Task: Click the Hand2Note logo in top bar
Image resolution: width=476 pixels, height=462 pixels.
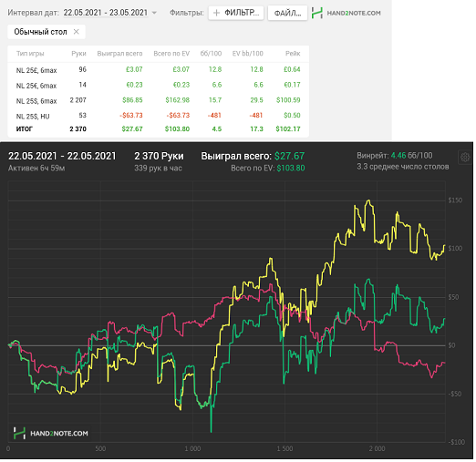Action: pyautogui.click(x=346, y=13)
